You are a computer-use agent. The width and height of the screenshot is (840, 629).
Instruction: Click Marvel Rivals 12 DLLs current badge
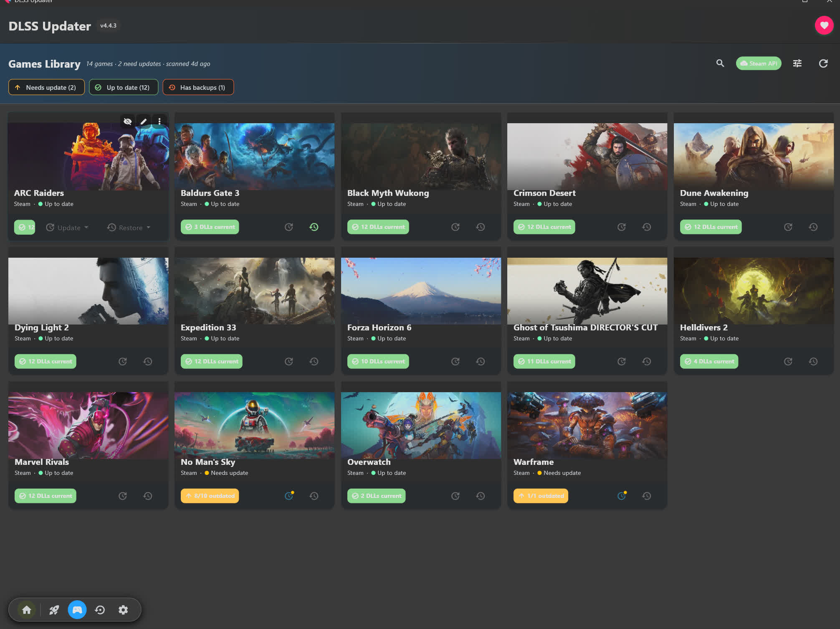(x=46, y=496)
